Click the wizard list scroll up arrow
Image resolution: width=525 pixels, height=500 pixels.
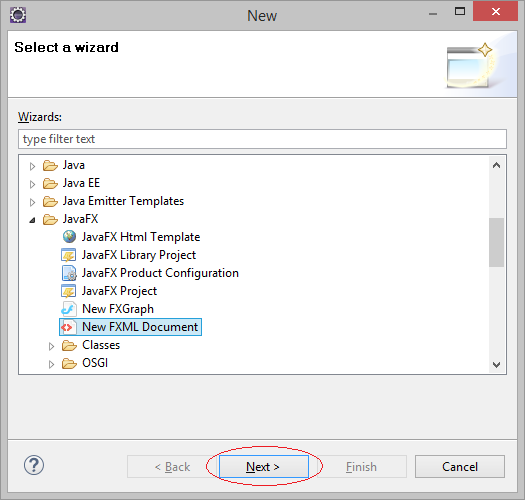[x=497, y=165]
